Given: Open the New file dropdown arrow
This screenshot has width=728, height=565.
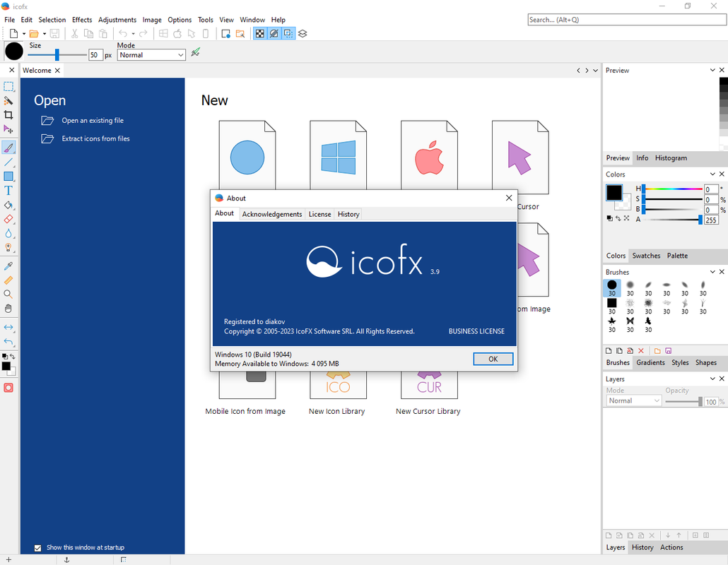Looking at the screenshot, I should (x=24, y=33).
